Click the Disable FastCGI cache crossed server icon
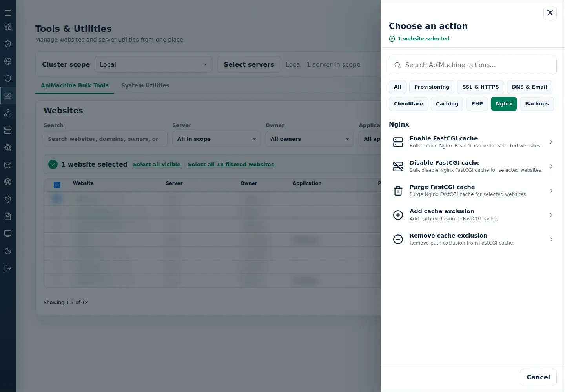Screen dimensions: 565x392 (x=398, y=167)
